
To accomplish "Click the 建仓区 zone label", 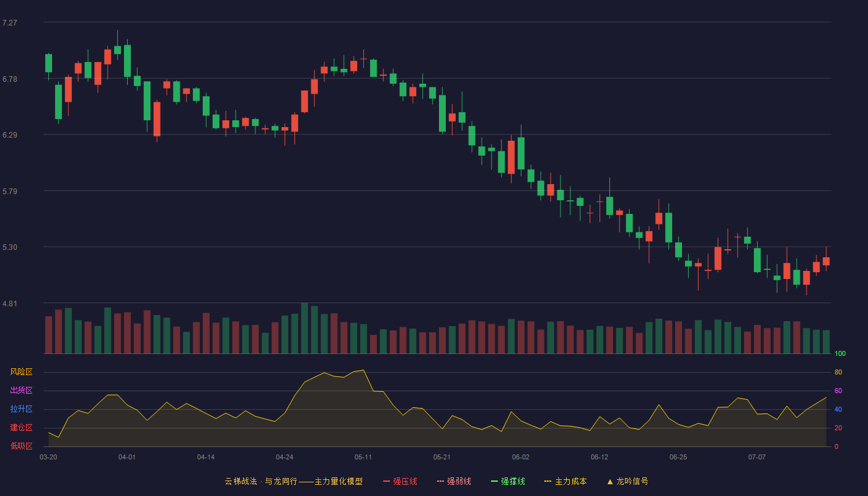I will 21,428.
